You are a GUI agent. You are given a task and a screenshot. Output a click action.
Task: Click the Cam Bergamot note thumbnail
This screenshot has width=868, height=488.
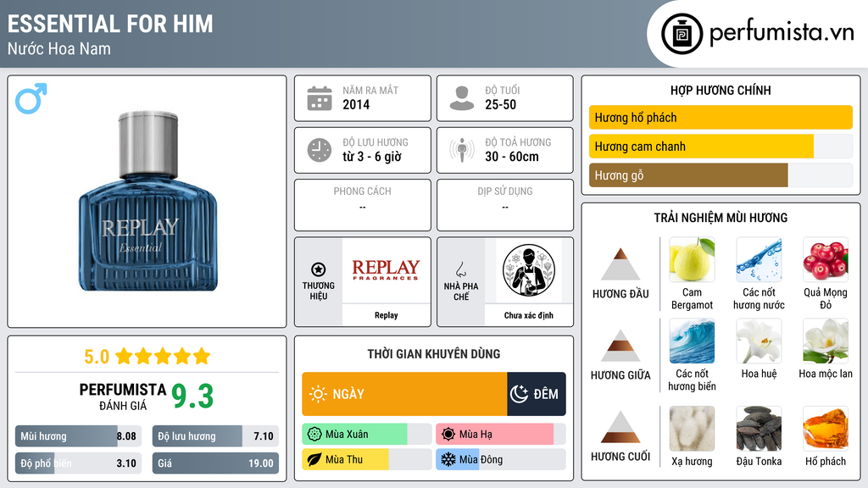pos(692,259)
